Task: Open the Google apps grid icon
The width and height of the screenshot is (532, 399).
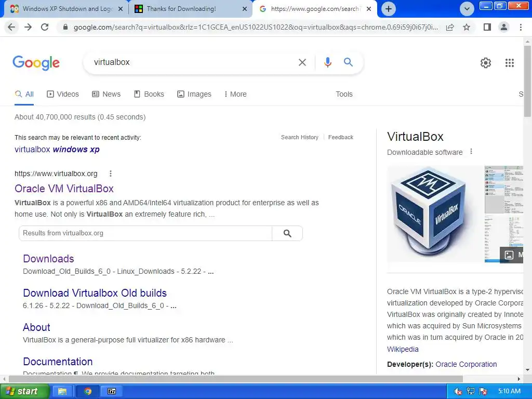Action: 509,63
